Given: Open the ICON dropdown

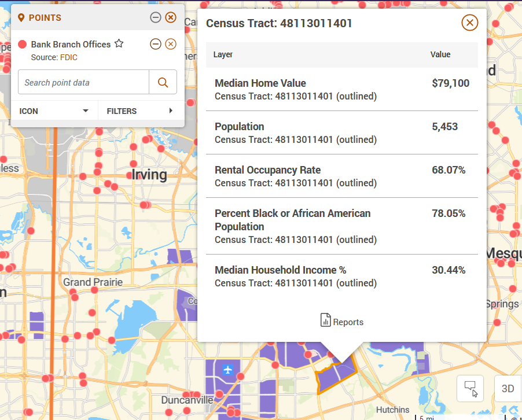Looking at the screenshot, I should pos(54,111).
